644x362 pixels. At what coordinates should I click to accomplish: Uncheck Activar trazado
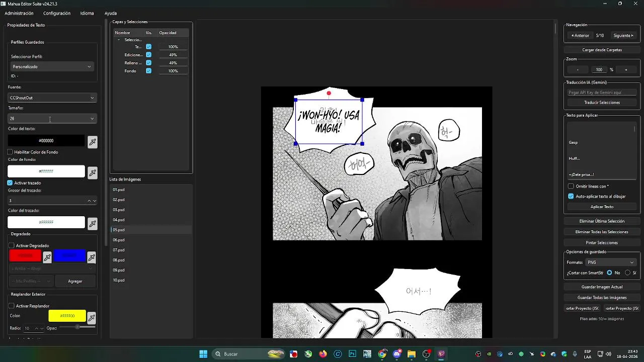[x=10, y=183]
